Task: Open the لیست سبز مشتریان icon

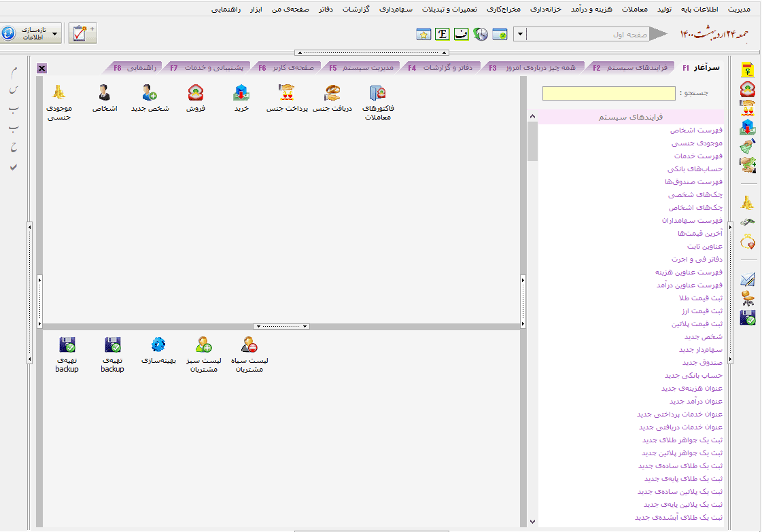Action: 203,345
